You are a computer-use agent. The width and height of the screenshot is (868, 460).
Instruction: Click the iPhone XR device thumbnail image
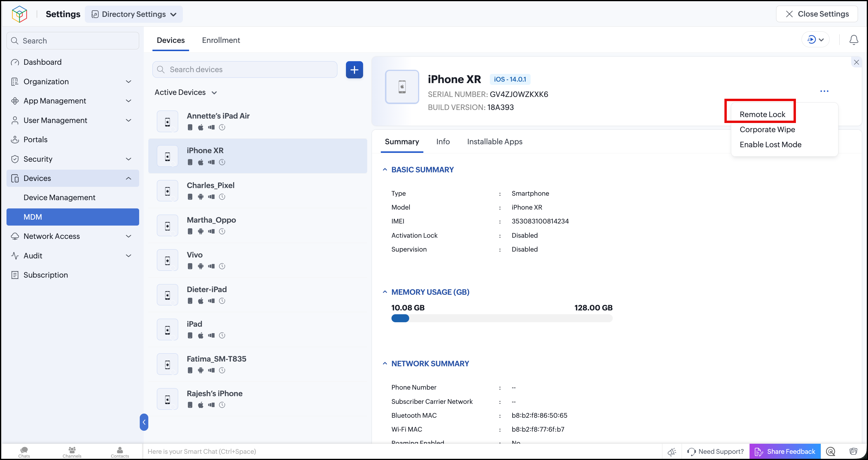coord(402,87)
